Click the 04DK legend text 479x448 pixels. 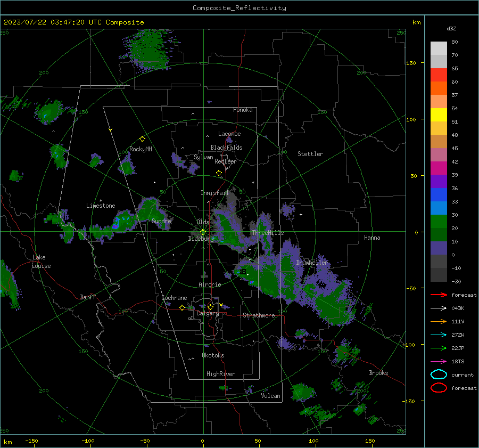[x=458, y=308]
